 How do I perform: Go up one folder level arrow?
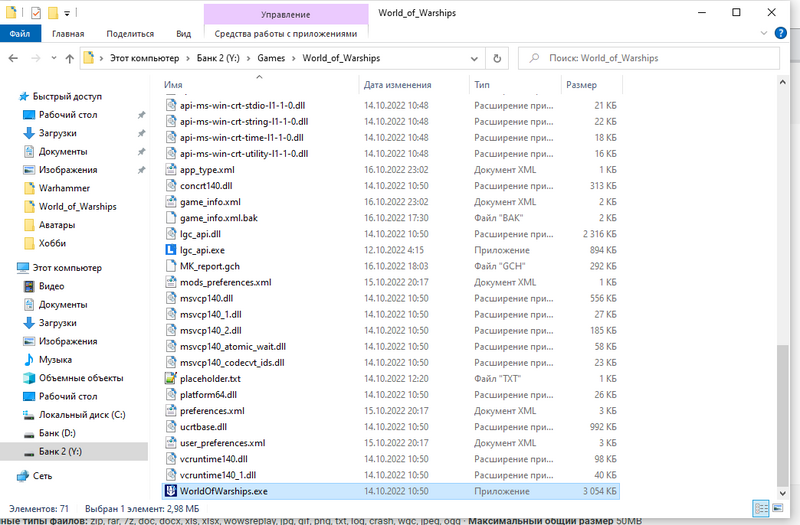[x=69, y=58]
